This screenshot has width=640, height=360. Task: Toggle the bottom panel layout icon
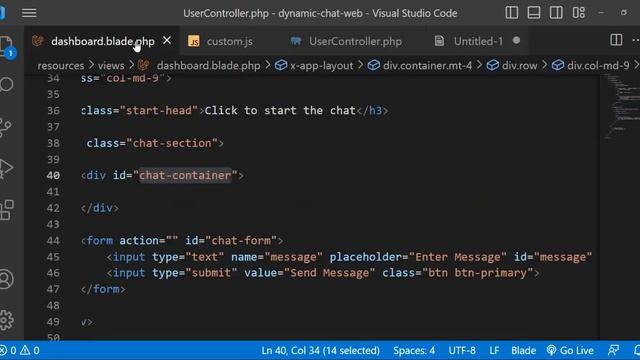533,13
